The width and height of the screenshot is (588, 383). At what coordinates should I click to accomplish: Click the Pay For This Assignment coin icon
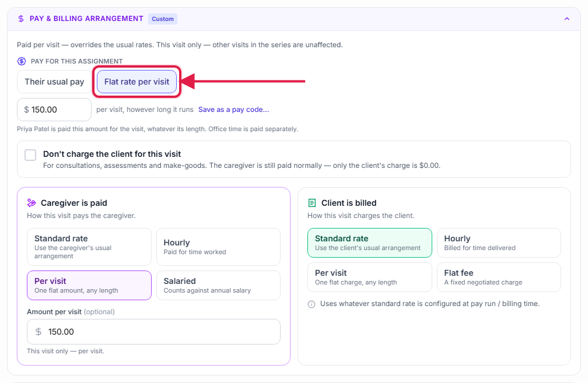(22, 61)
